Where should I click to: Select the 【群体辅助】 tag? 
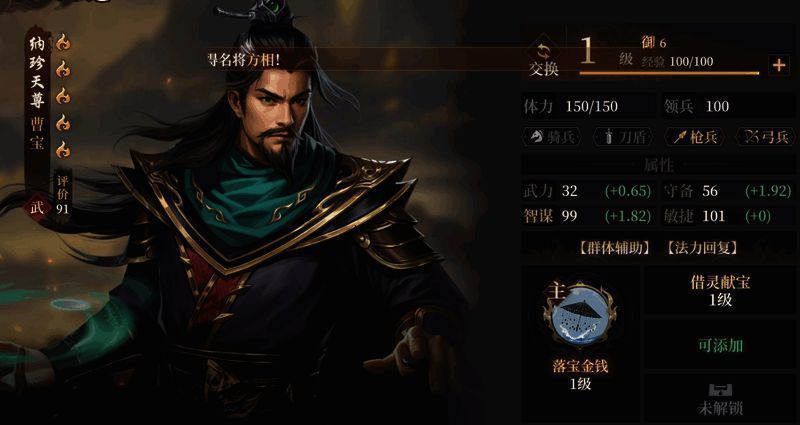614,248
